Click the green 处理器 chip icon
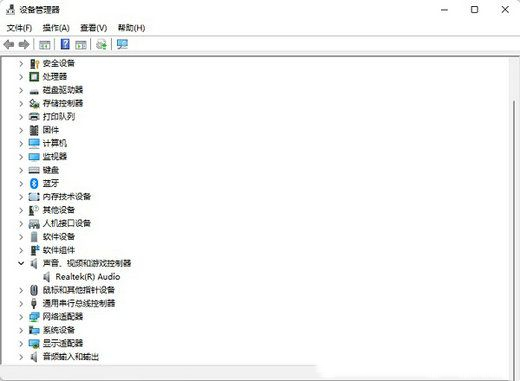Image resolution: width=520 pixels, height=381 pixels. pos(34,77)
